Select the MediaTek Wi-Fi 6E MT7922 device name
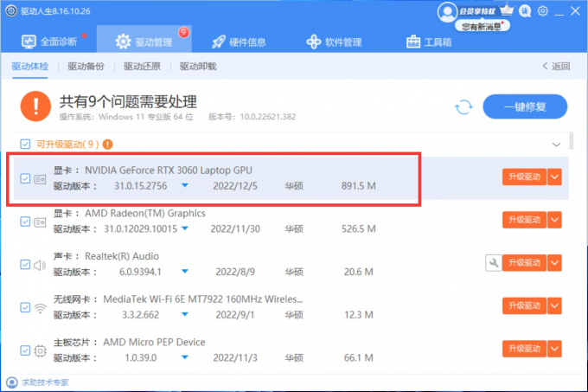The image size is (588, 392). 203,299
